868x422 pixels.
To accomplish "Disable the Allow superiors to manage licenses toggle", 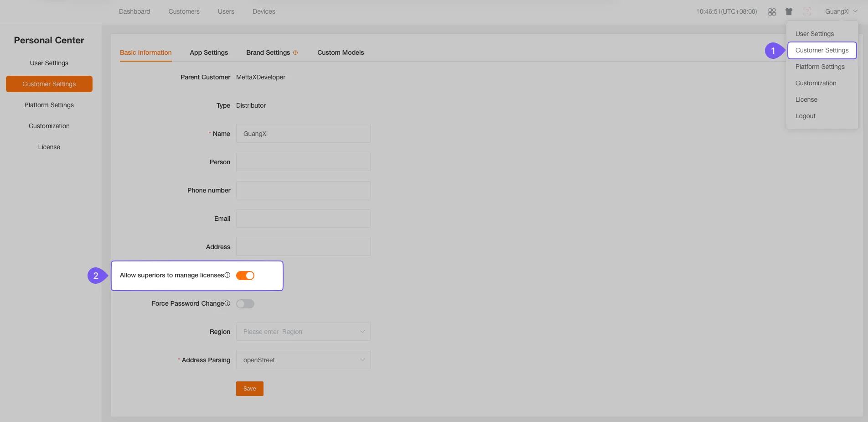I will click(x=245, y=275).
